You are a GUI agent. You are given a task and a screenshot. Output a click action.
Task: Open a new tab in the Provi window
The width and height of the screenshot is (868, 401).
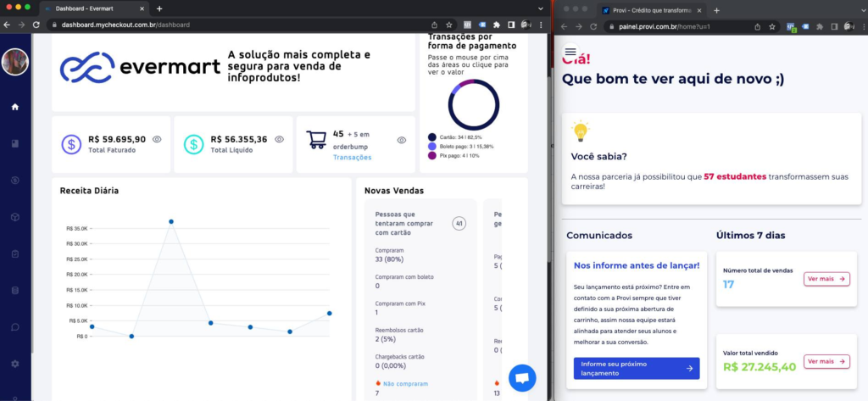pos(716,10)
